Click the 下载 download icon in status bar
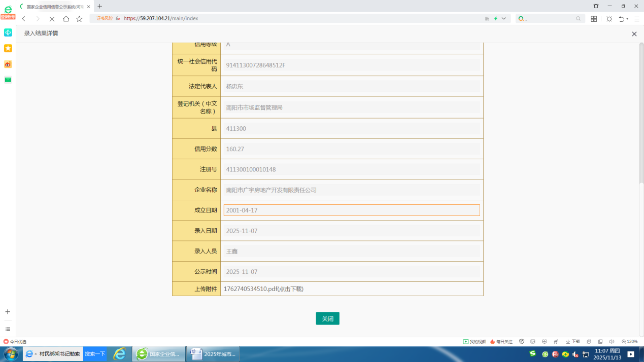644x362 pixels. click(572, 342)
